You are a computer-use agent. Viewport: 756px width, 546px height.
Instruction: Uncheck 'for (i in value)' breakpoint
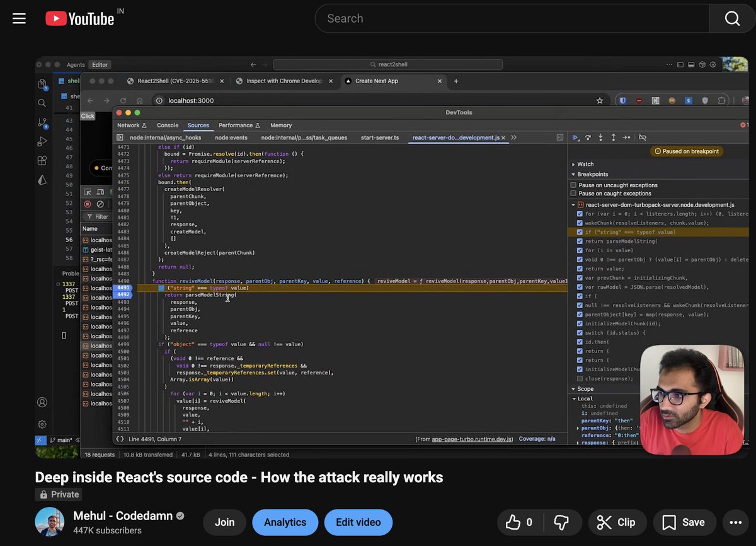pos(580,250)
